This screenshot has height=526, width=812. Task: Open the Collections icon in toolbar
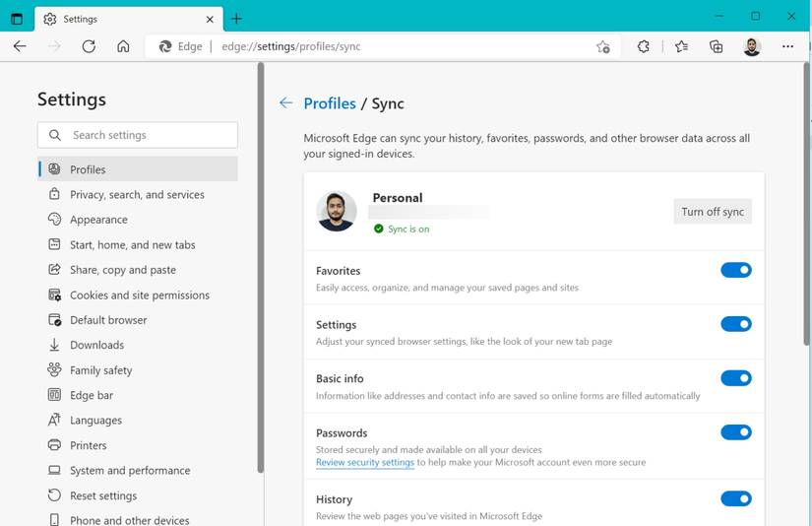click(717, 46)
